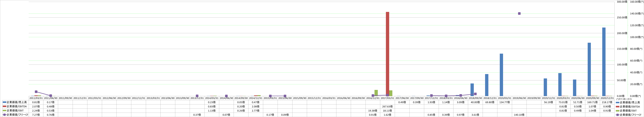The height and width of the screenshot is (117, 644).
Task: Select the 2019/09/30 date header
Action: point(534,98)
